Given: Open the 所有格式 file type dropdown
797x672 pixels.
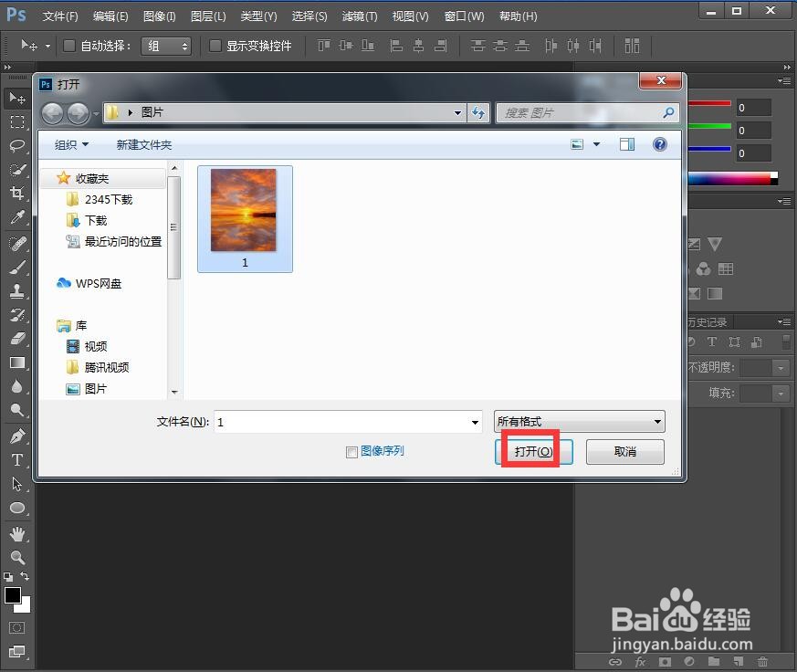Looking at the screenshot, I should tap(579, 422).
